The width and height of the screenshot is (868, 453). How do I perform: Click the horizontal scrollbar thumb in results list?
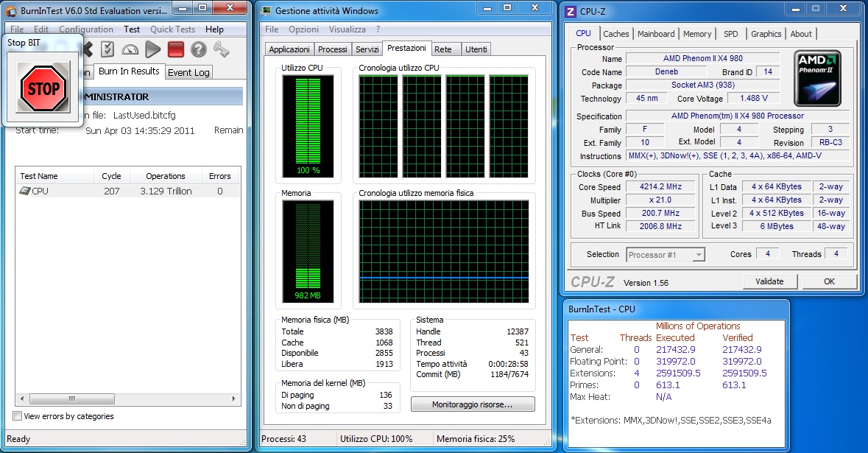tap(71, 399)
